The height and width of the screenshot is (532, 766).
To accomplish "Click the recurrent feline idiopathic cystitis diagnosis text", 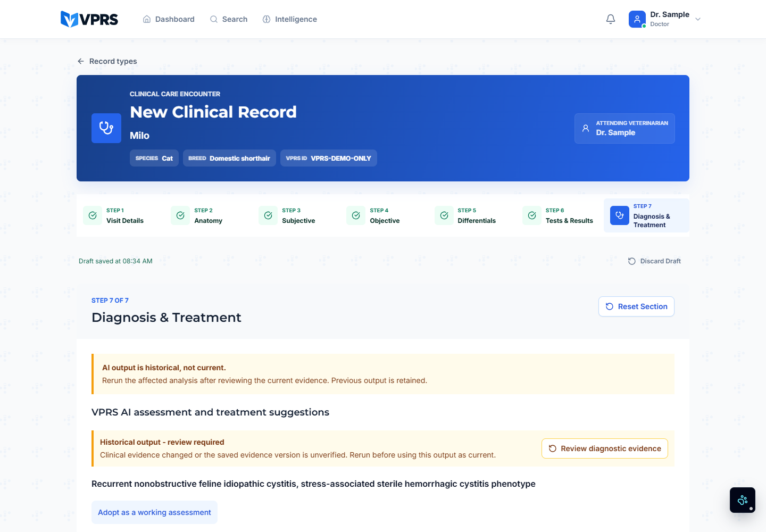I will point(313,484).
